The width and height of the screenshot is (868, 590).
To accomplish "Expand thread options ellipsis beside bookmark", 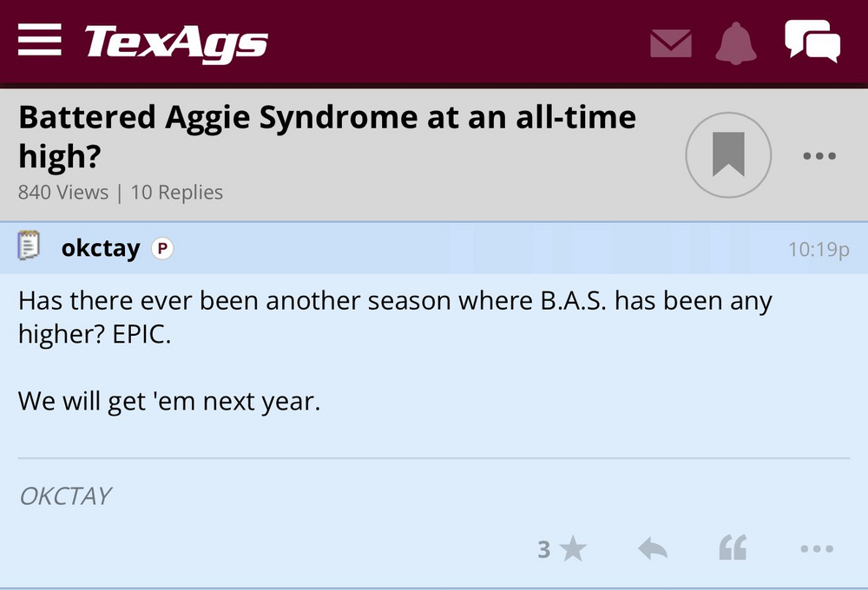I will click(819, 156).
